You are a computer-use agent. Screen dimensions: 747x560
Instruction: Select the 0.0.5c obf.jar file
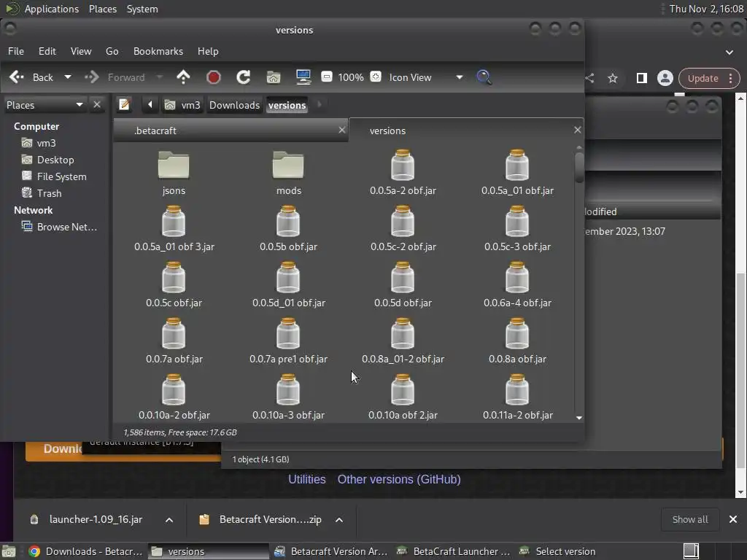174,285
